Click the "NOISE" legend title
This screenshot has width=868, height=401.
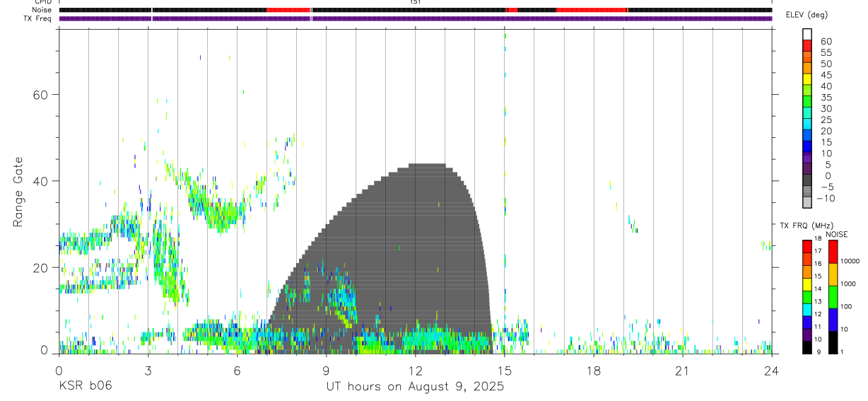click(836, 234)
